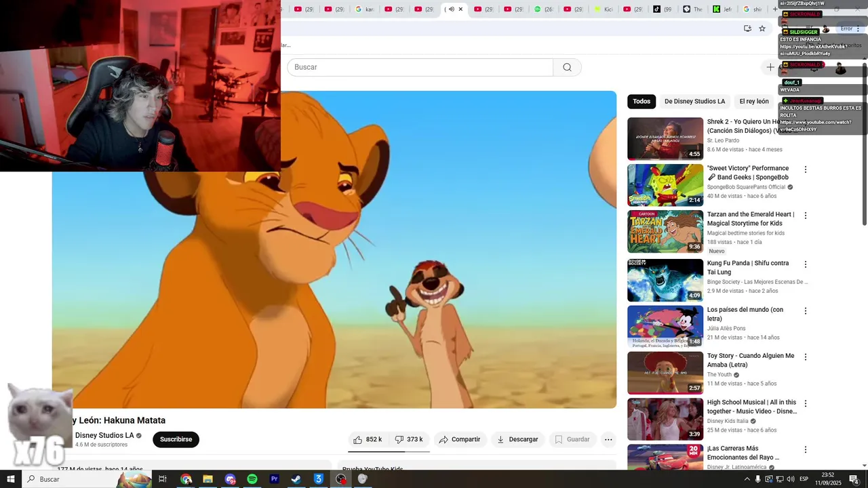Click the Descargar download arrow icon

(500, 439)
